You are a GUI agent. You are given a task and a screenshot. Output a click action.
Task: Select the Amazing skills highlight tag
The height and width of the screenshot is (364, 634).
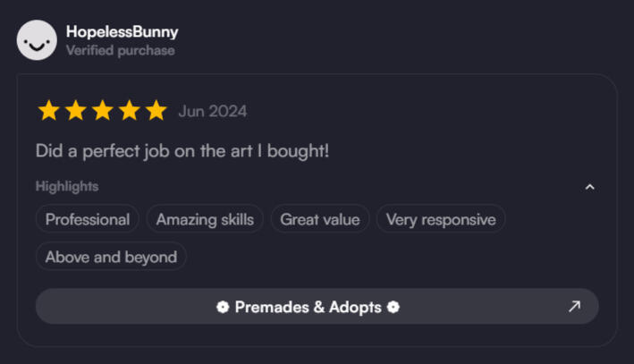pos(205,219)
